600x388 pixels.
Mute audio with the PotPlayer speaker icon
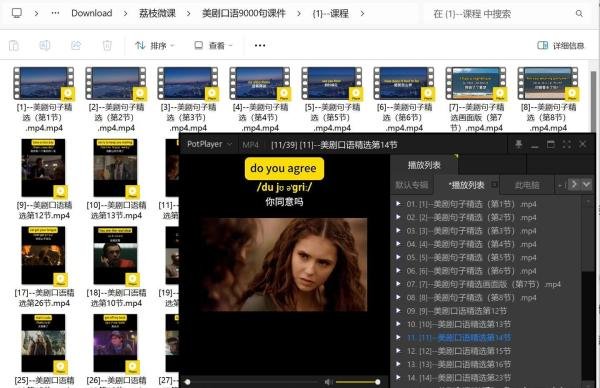pyautogui.click(x=328, y=382)
